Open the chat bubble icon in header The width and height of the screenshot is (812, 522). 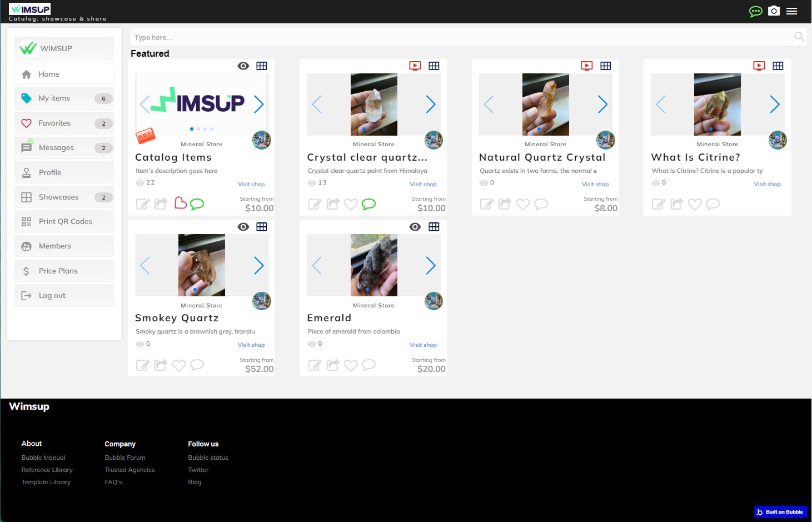point(755,11)
